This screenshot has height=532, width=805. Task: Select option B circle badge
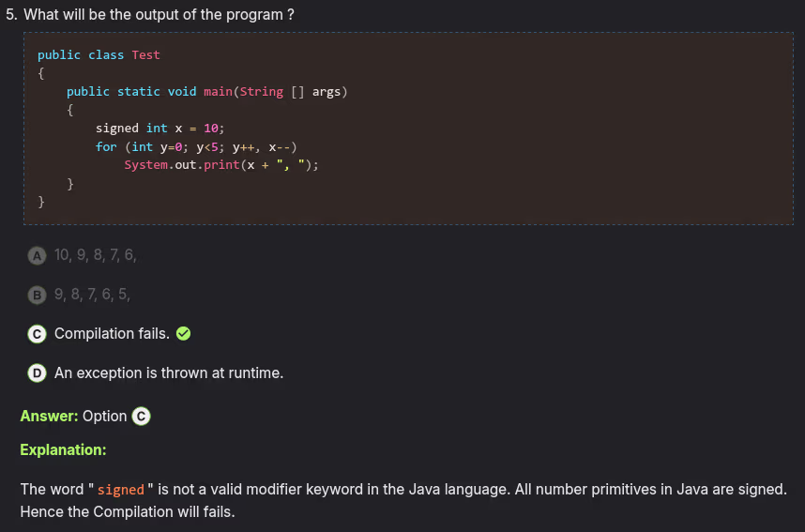(37, 295)
